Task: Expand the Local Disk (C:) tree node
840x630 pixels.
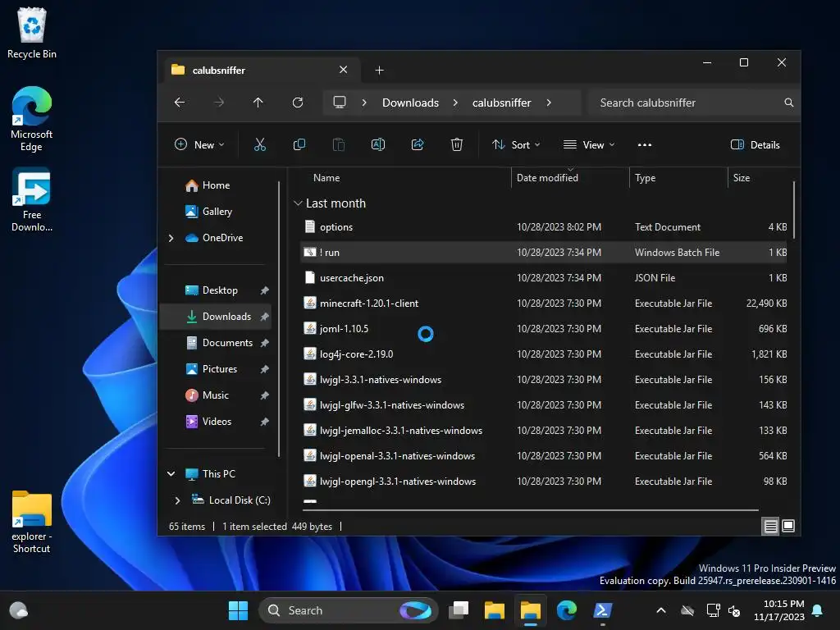Action: [x=178, y=500]
